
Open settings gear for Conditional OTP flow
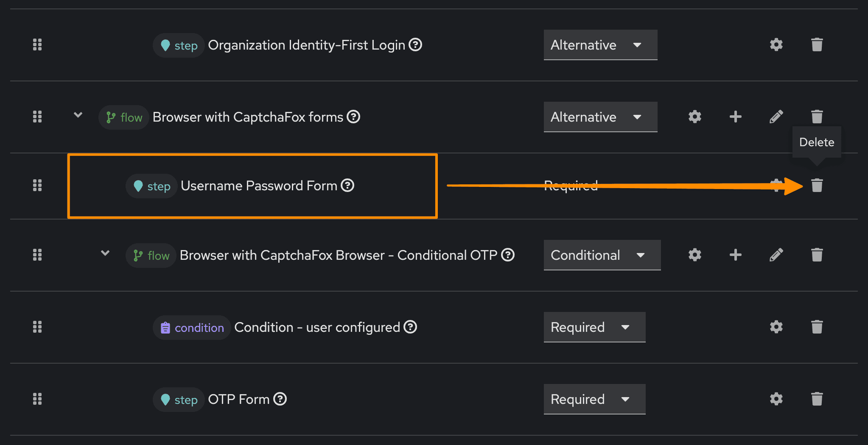[694, 255]
